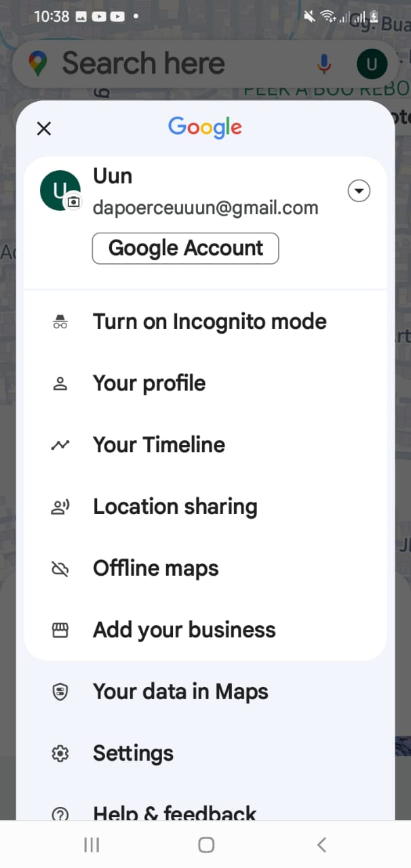Tap the Incognito mode hat-and-glasses icon

click(60, 322)
